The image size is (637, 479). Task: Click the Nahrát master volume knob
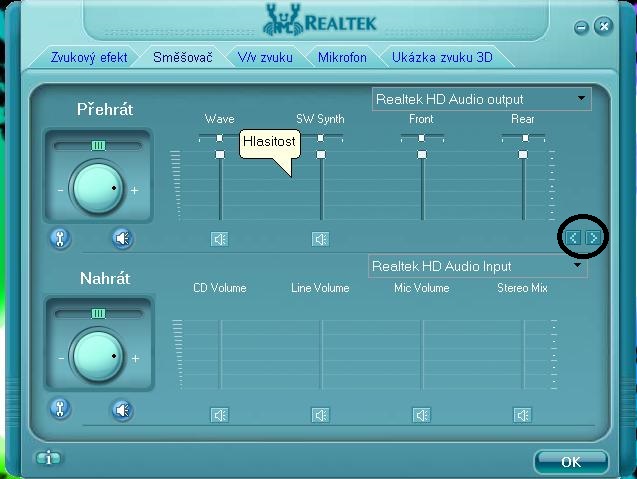(97, 356)
